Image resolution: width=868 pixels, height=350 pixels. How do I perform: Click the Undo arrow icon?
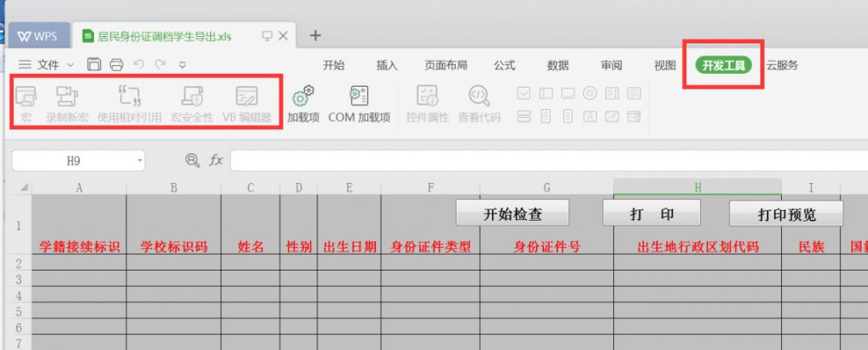point(138,65)
